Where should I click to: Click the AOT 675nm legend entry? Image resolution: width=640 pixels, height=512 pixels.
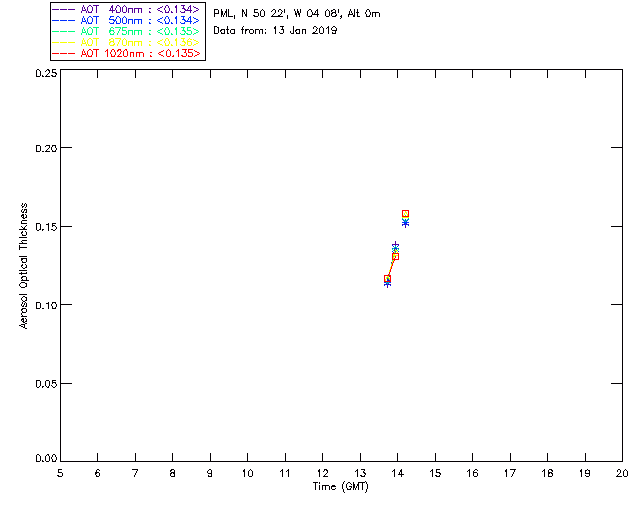[127, 31]
